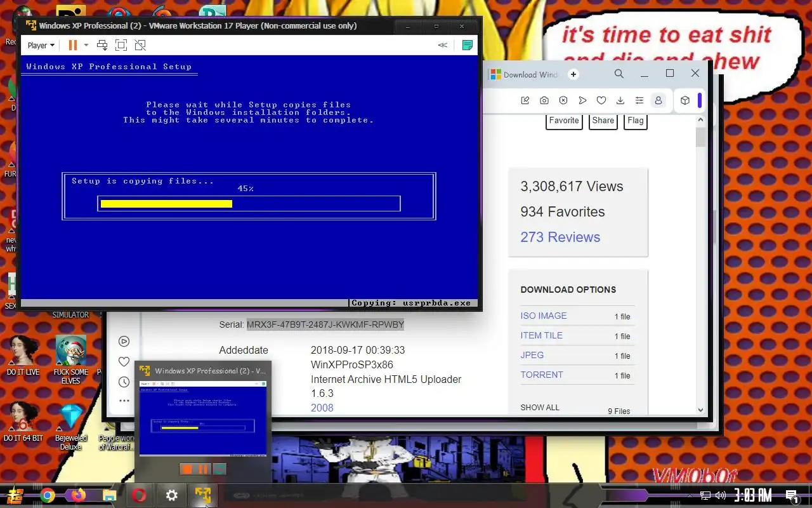812x508 pixels.
Task: Enter full screen mode in VMware Player
Action: point(121,45)
